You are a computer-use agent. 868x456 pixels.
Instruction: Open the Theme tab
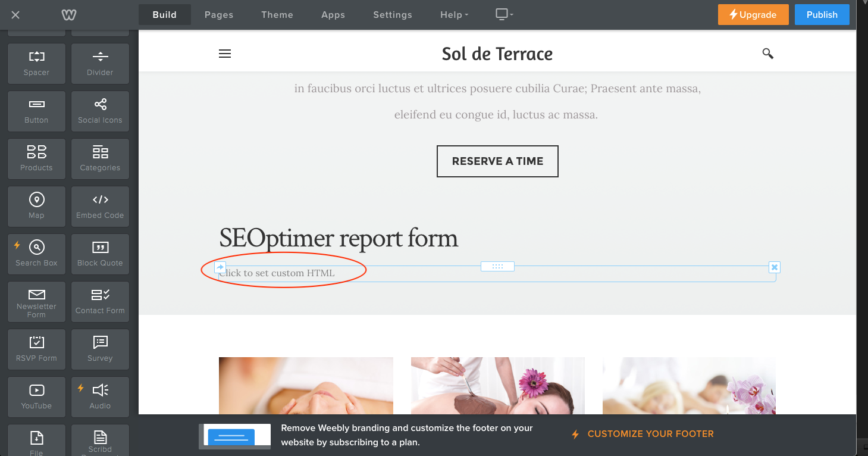[277, 15]
